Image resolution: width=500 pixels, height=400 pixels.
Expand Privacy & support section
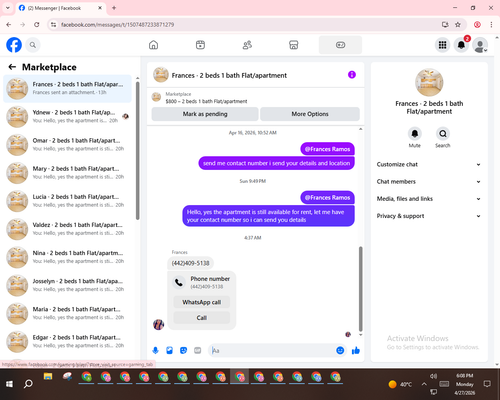429,216
